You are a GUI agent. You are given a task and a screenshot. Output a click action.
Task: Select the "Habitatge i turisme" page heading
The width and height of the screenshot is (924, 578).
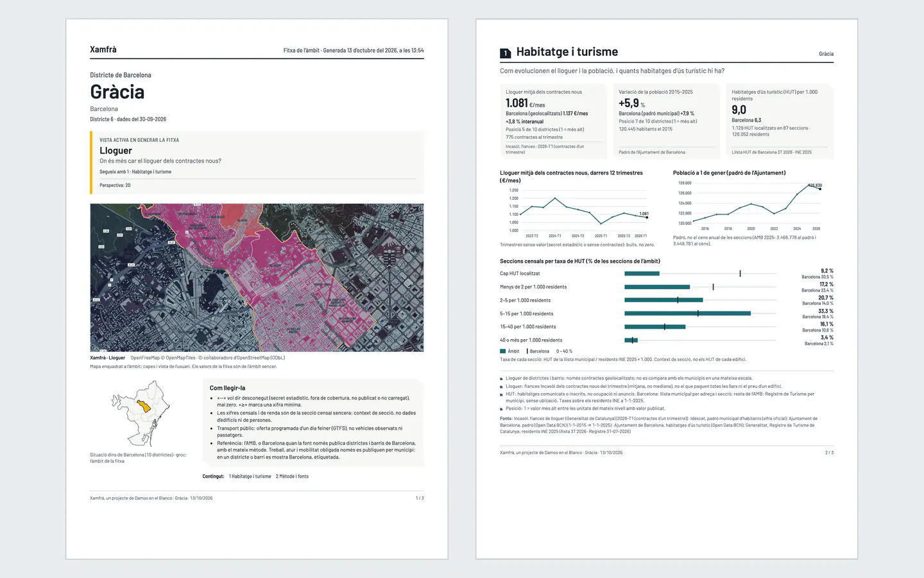click(x=567, y=52)
